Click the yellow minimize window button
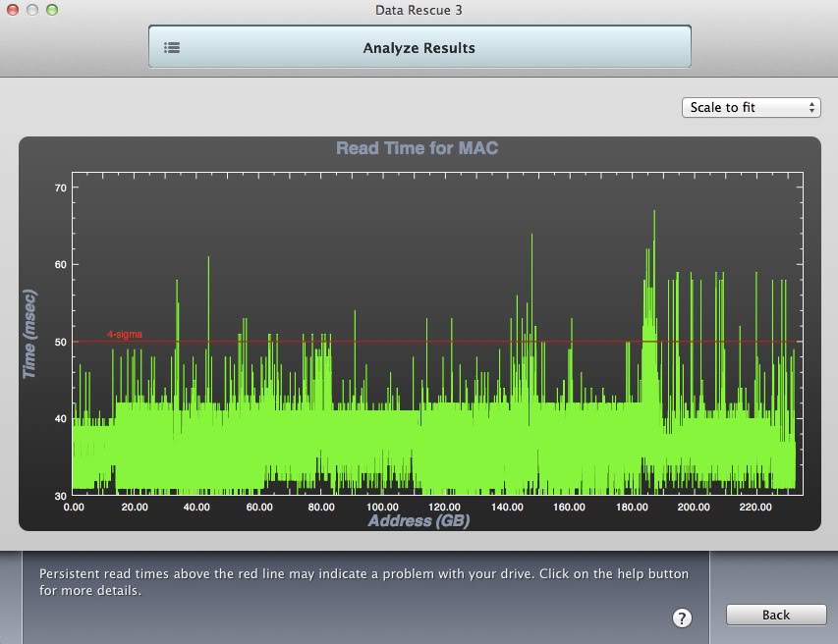 [x=32, y=10]
